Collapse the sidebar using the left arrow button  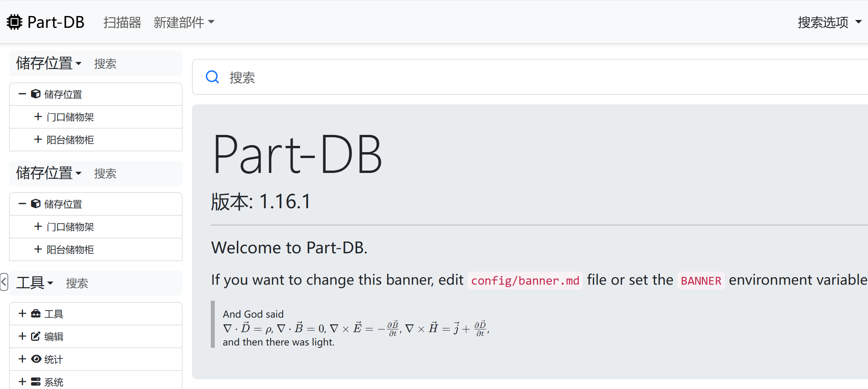coord(4,282)
